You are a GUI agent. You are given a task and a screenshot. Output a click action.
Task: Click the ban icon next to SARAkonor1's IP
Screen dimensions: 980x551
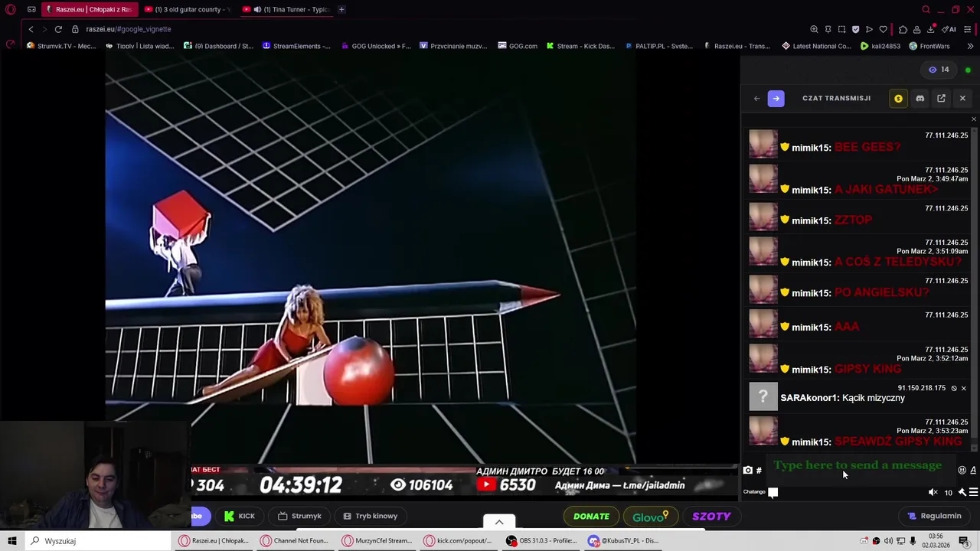click(x=954, y=388)
